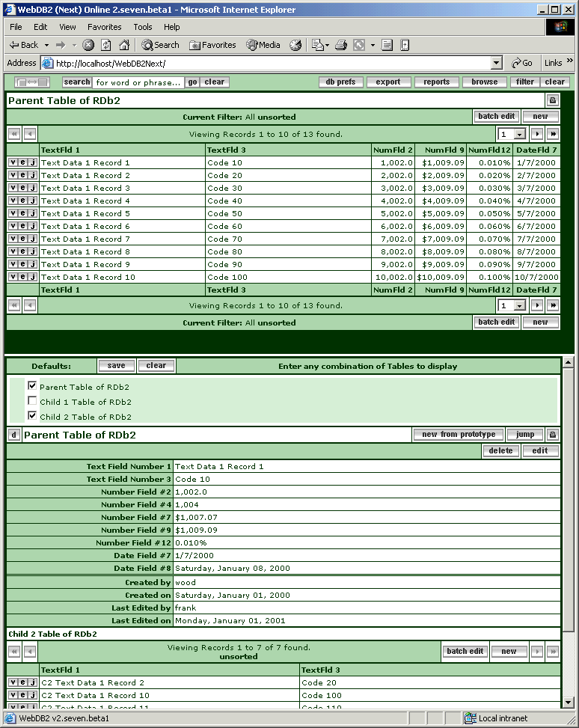Click the go button next to search
Image resolution: width=579 pixels, height=728 pixels.
(x=192, y=82)
